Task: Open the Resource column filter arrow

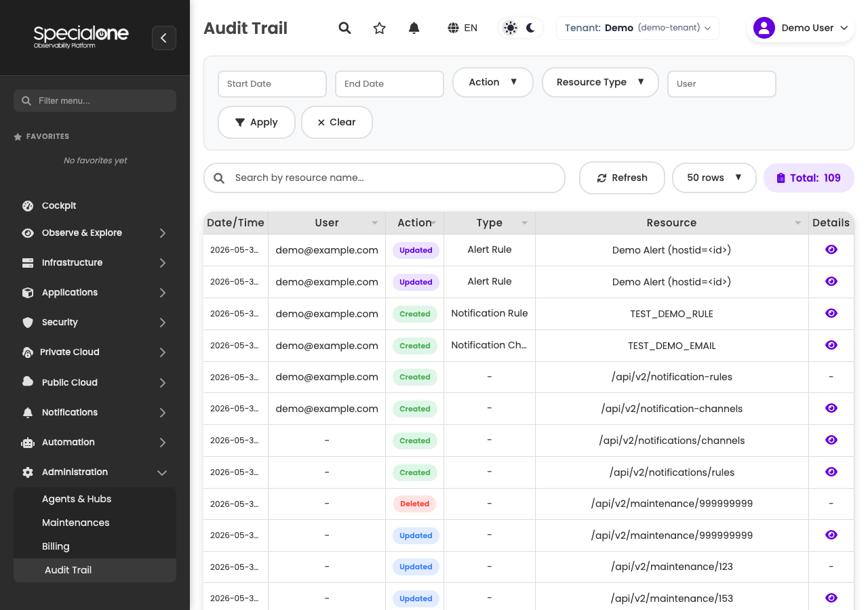Action: [797, 223]
